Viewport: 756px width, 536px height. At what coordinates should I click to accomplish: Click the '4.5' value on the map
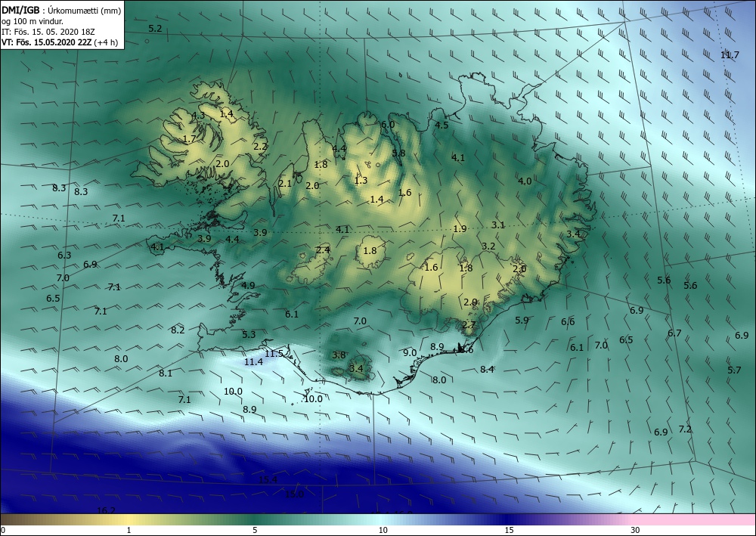point(442,125)
